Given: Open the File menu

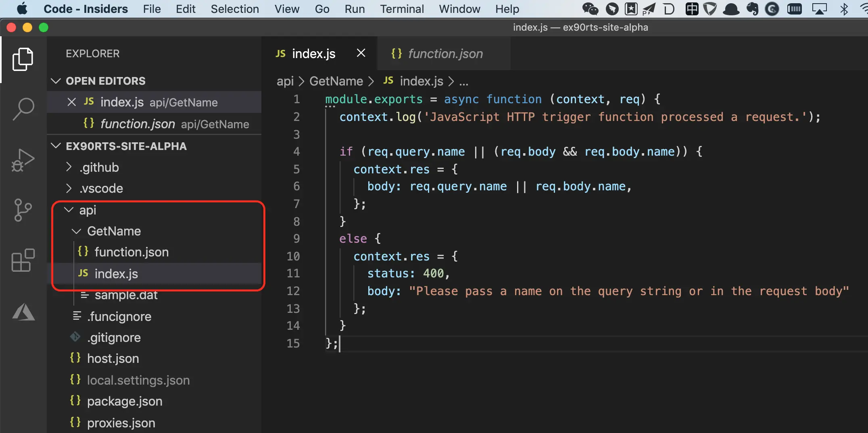Looking at the screenshot, I should 152,9.
